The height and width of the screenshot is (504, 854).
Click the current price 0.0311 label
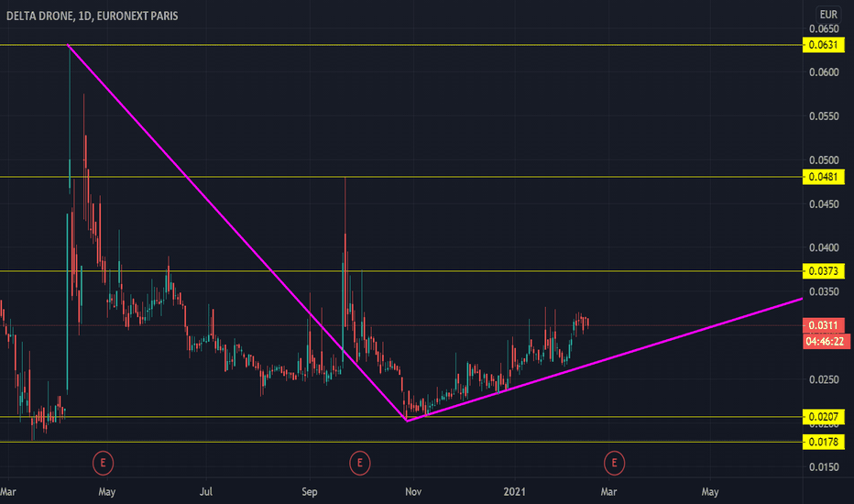click(824, 325)
